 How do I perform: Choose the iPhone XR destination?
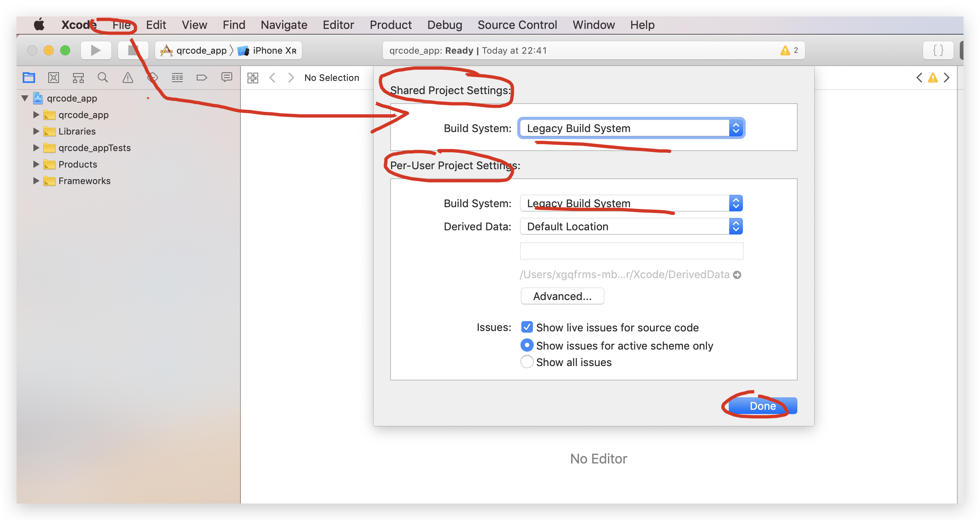coord(267,50)
